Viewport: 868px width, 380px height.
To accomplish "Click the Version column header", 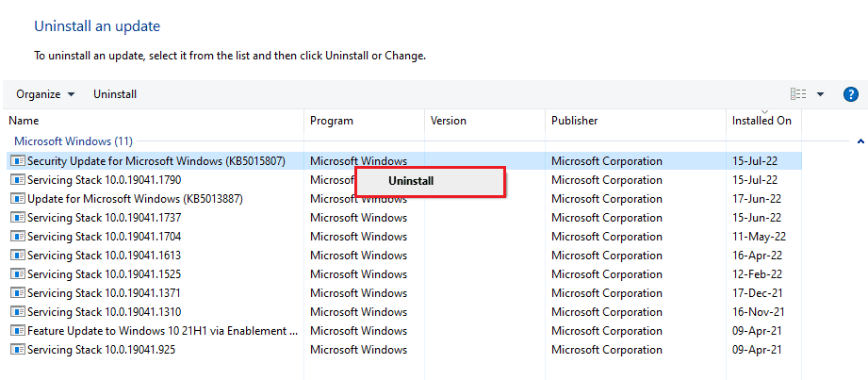I will (x=449, y=121).
